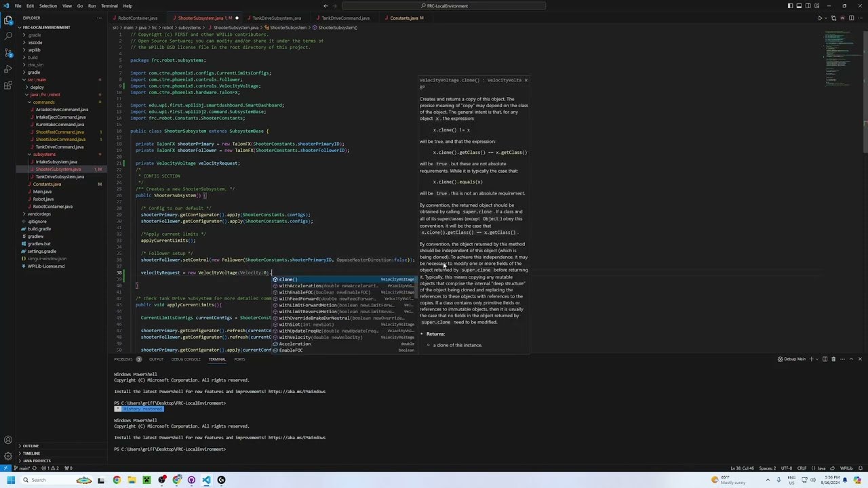868x488 pixels.
Task: Open the run button dropdown arrow
Action: pyautogui.click(x=826, y=18)
